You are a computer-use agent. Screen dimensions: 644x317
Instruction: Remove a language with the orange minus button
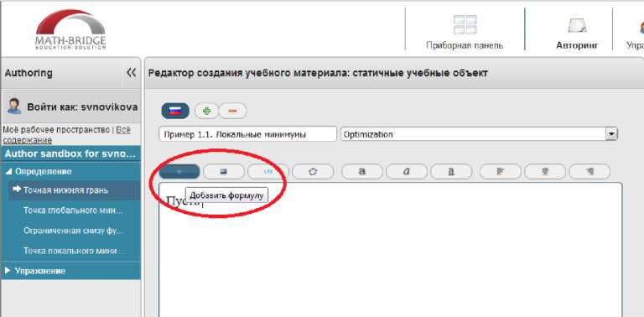[x=232, y=111]
